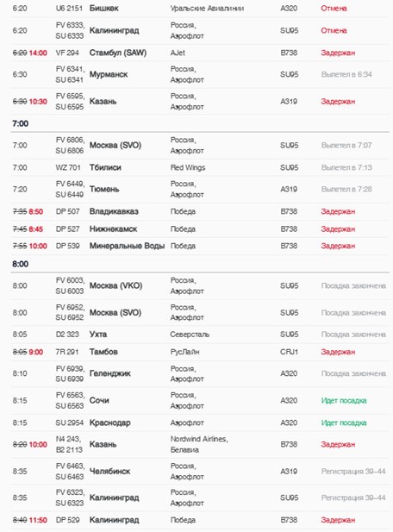
Task: Click the Тюмень destination name
Action: click(x=104, y=190)
